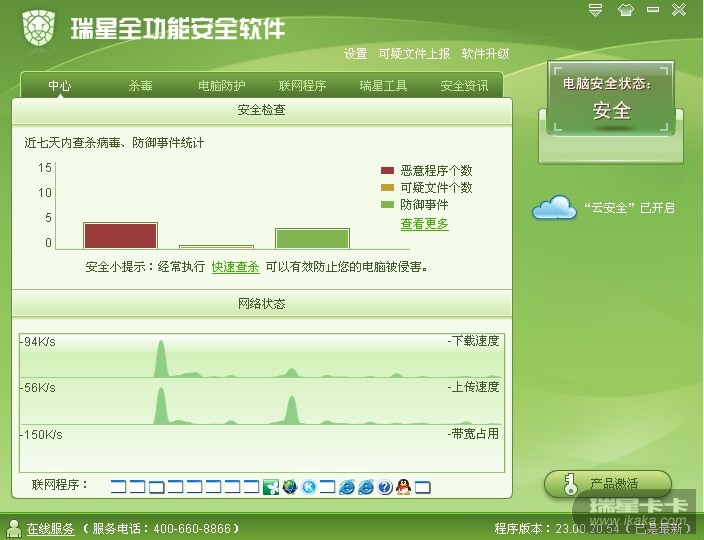Minimize the Rising security window
The image size is (704, 540).
point(653,9)
